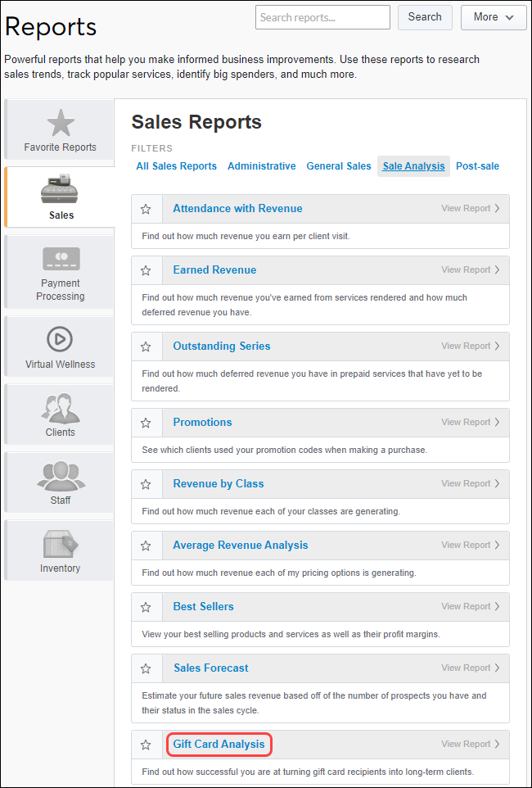Open the Inventory box icon
The image size is (532, 788).
tap(61, 544)
